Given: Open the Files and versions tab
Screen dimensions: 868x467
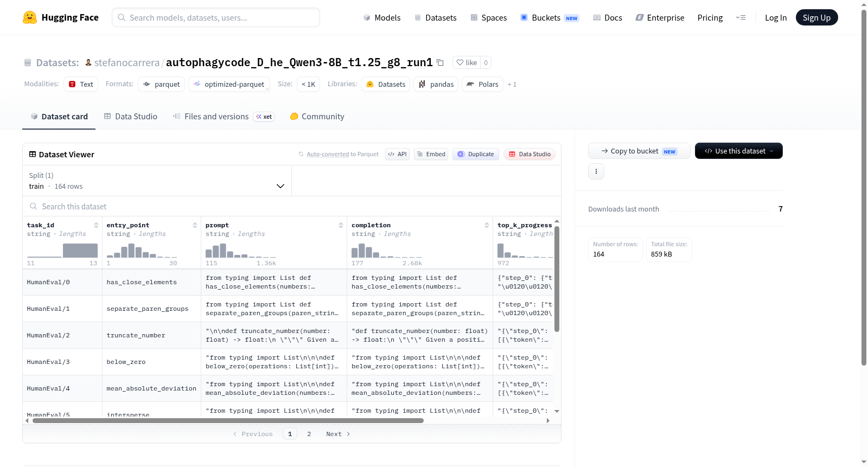Looking at the screenshot, I should pos(224,116).
